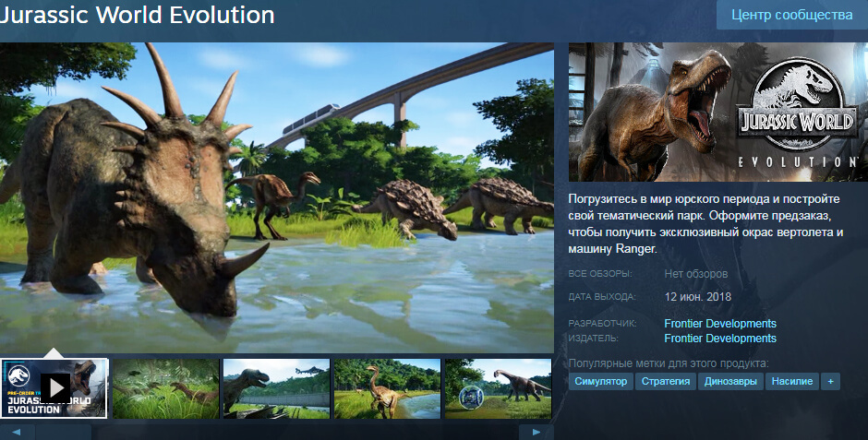Open the Frontier Developments developer link
Image resolution: width=868 pixels, height=440 pixels.
pyautogui.click(x=720, y=324)
